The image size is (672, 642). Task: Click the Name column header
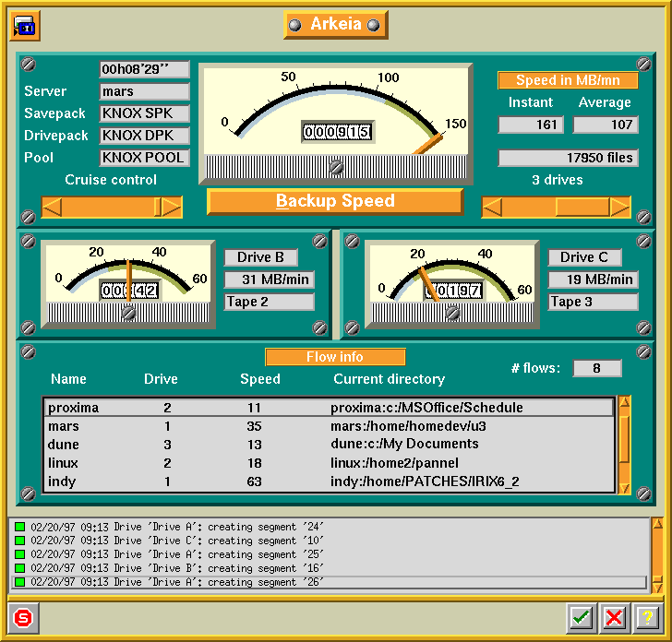[68, 379]
